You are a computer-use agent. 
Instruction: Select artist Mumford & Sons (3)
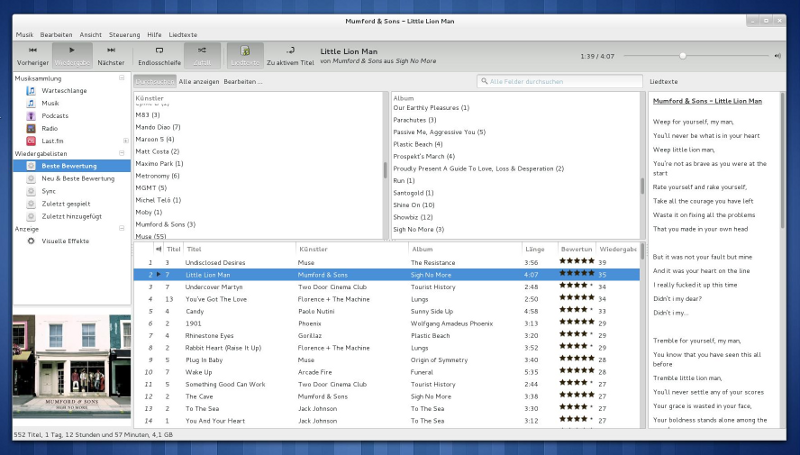[x=165, y=224]
